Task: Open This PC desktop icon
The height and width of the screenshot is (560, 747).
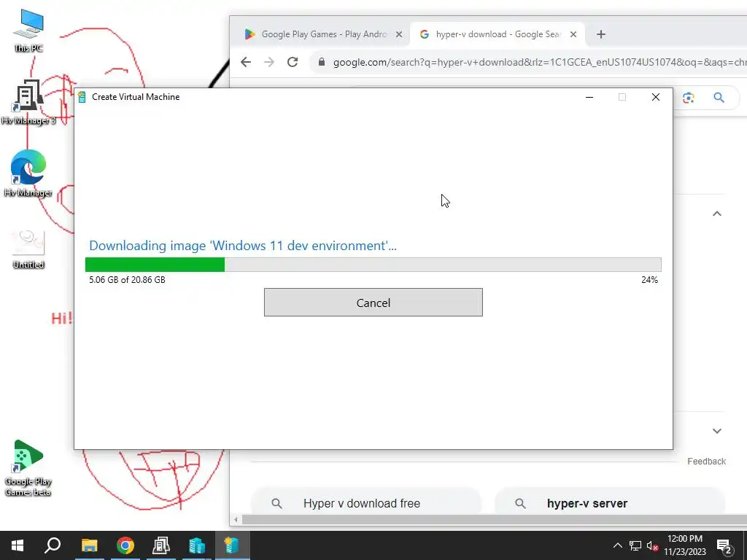Action: click(28, 31)
